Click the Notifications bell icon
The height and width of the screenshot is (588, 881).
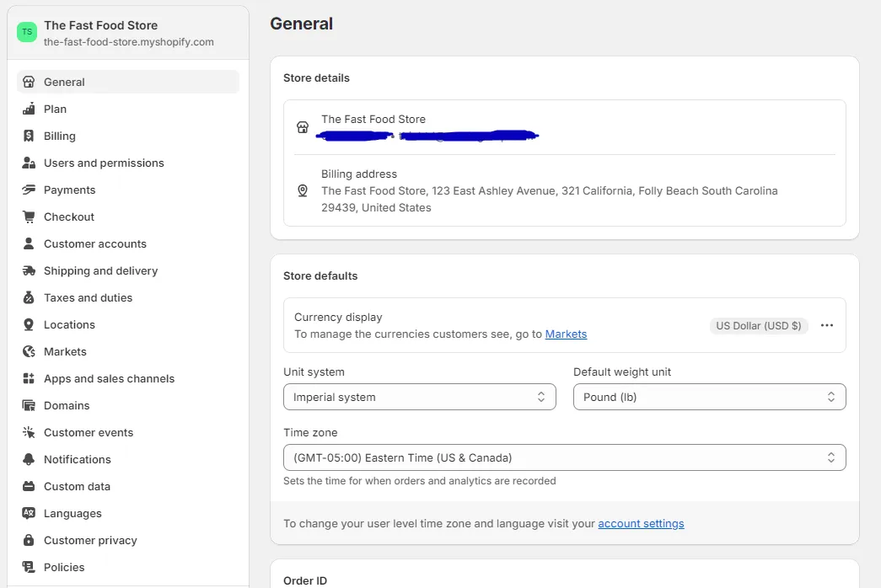click(29, 459)
